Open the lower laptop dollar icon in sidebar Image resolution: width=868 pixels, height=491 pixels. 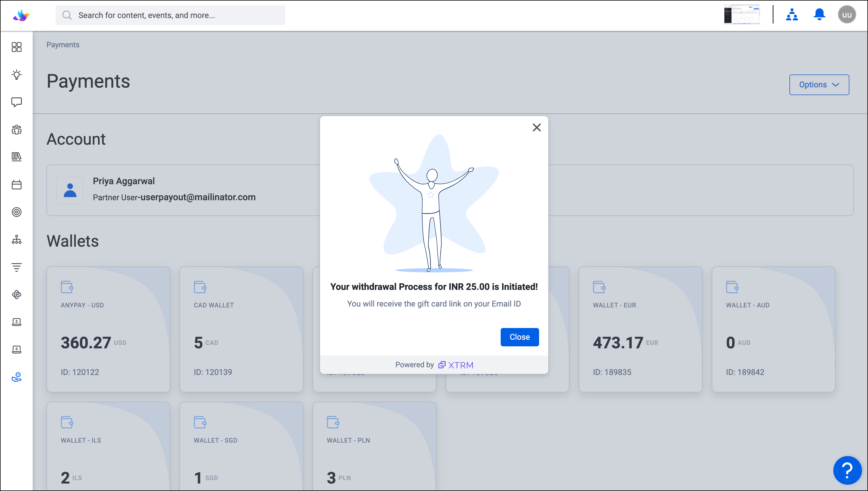17,349
